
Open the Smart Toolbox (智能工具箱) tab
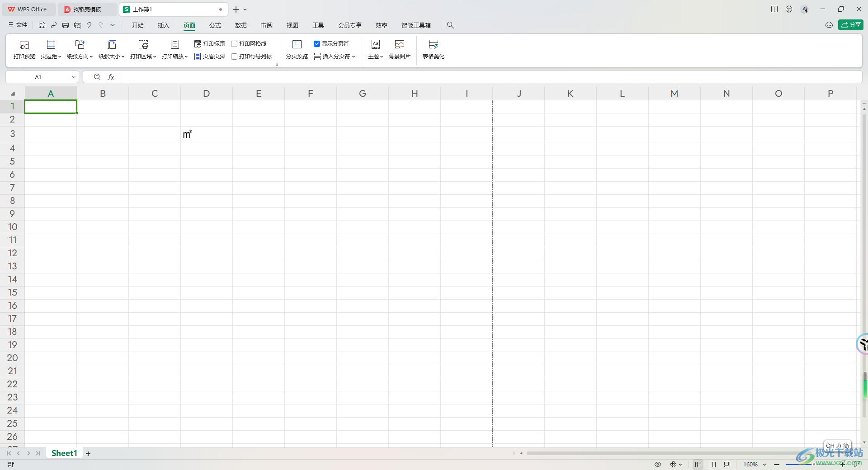click(x=416, y=25)
